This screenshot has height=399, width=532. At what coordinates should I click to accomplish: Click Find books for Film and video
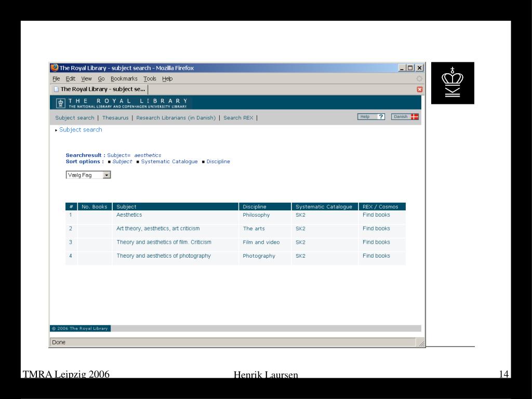point(376,242)
